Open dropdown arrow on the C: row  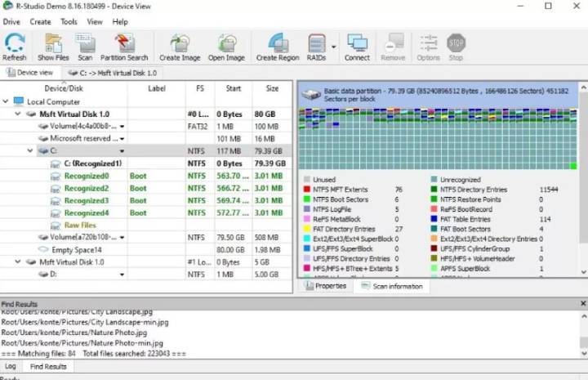click(122, 151)
